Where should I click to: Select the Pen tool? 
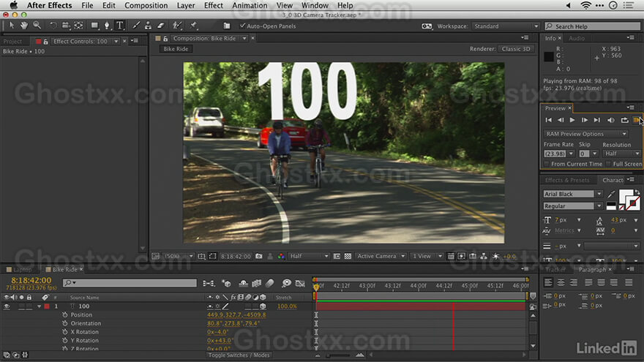pos(107,26)
